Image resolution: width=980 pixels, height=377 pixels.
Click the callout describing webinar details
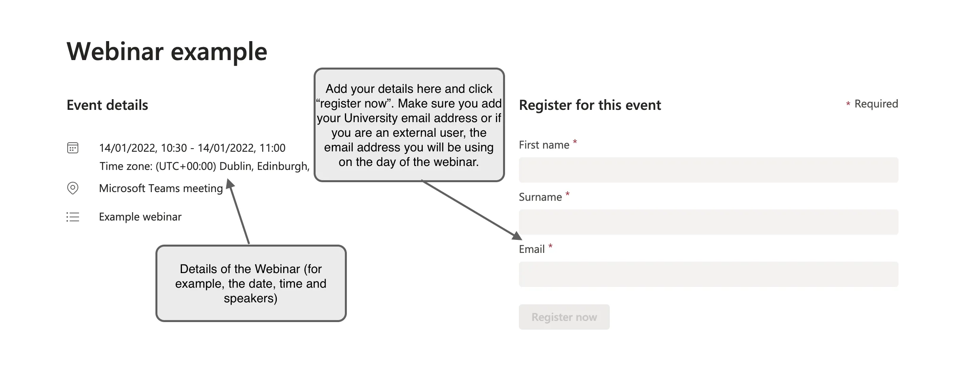coord(252,283)
